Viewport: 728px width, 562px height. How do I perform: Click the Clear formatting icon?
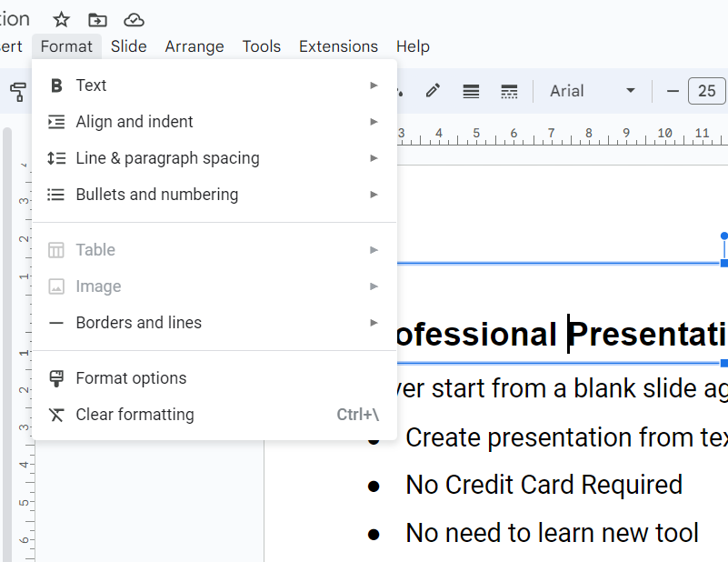coord(56,415)
